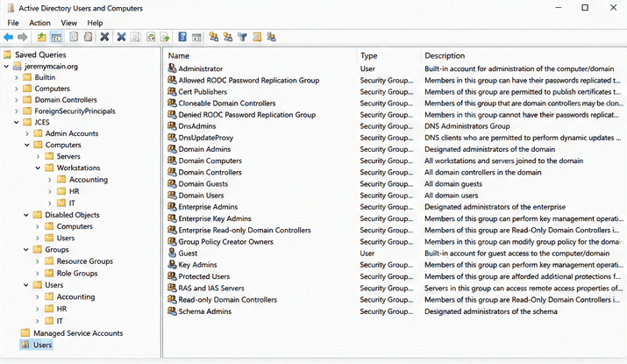Click the Guest user icon

point(172,253)
